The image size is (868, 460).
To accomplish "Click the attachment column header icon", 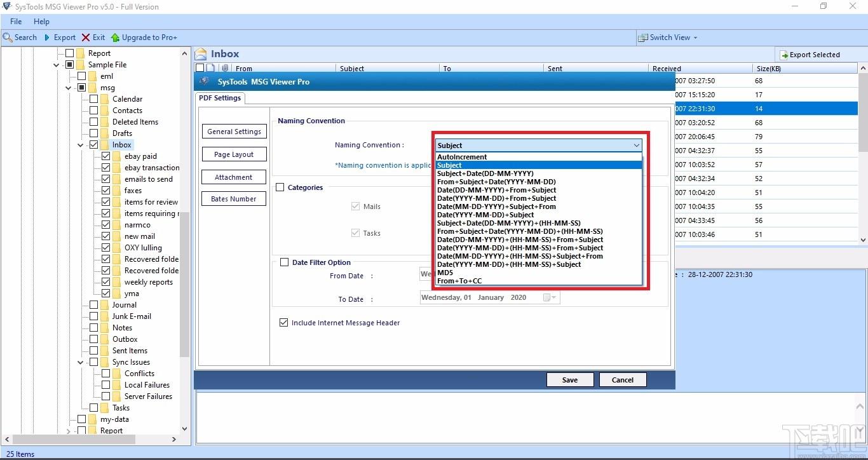I will coord(225,69).
